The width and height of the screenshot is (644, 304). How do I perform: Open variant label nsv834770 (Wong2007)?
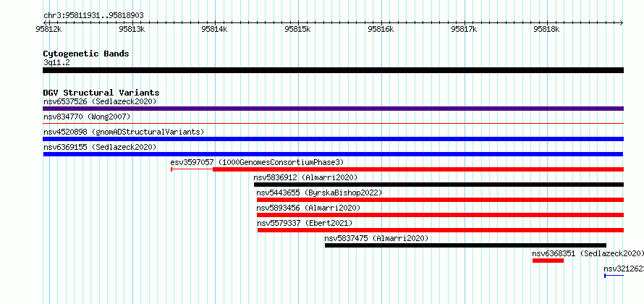click(87, 117)
